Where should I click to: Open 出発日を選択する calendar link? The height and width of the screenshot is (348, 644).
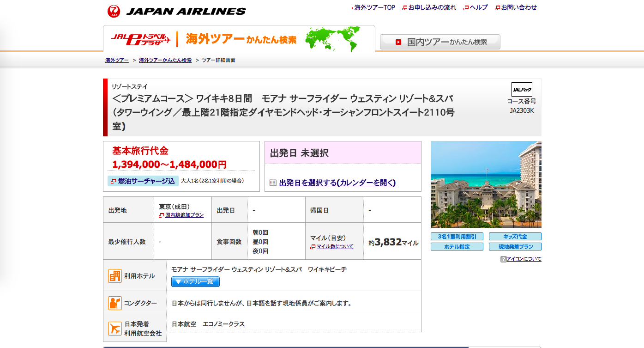(x=337, y=183)
